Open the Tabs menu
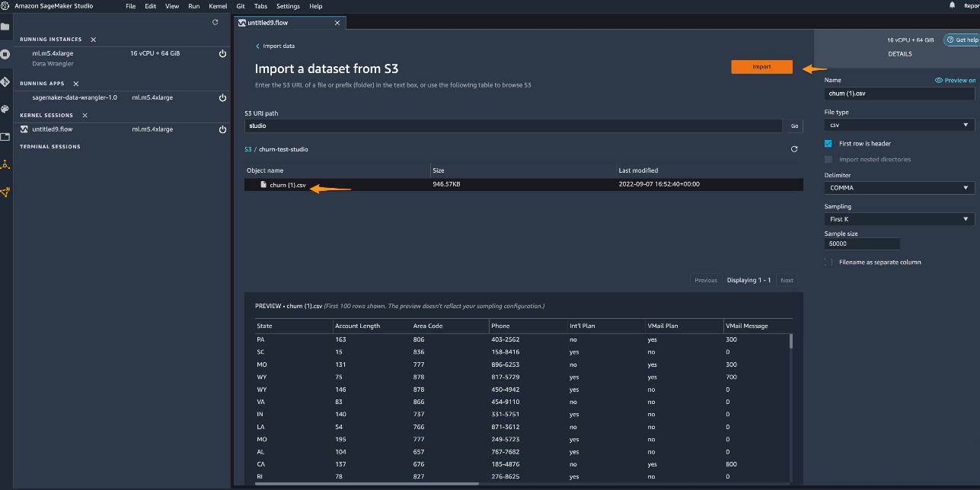Viewport: 980px width, 490px height. coord(260,6)
